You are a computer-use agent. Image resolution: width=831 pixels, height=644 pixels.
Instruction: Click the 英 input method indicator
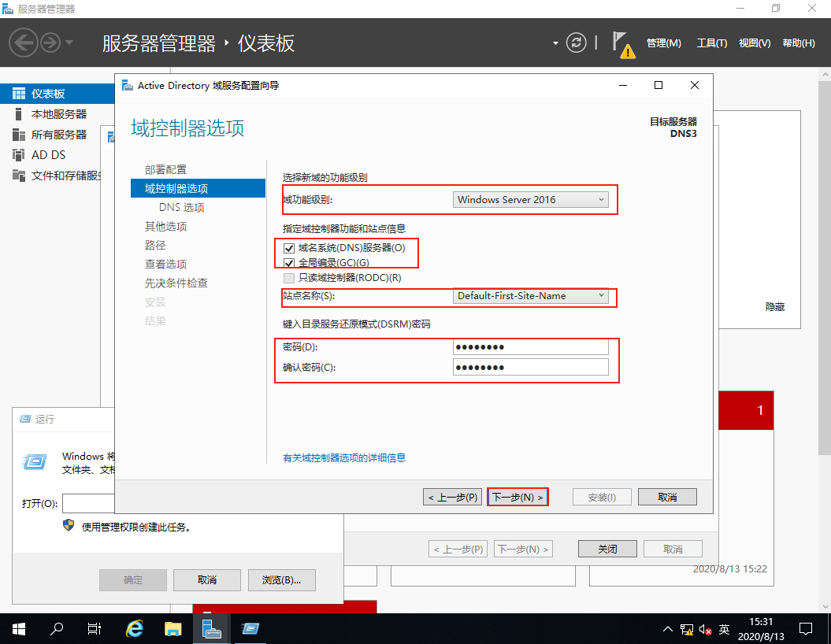click(724, 629)
